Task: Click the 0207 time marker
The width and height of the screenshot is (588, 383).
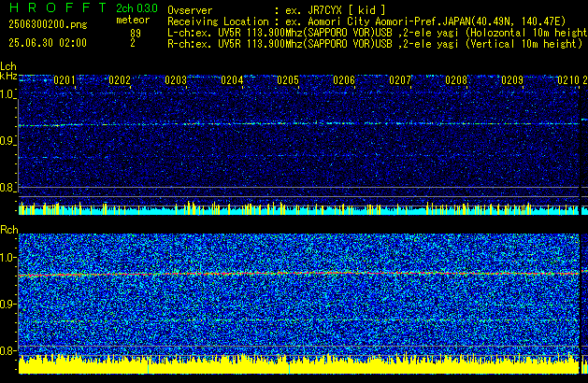Action: click(x=400, y=80)
